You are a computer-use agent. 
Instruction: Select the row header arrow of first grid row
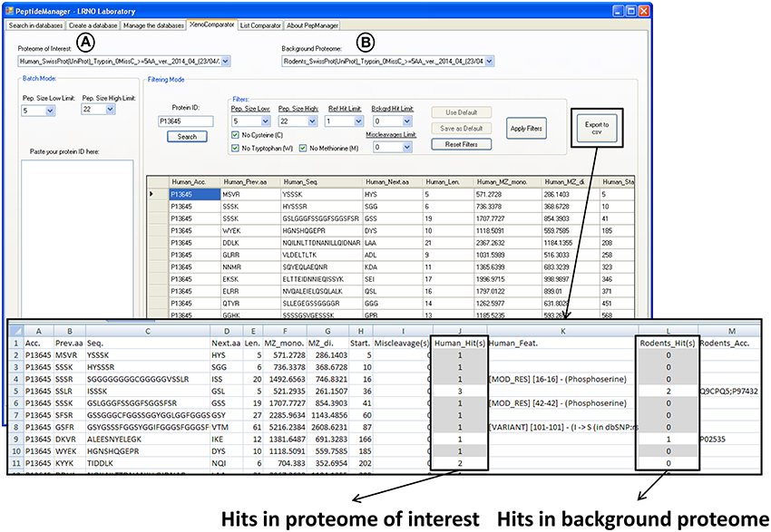click(158, 195)
